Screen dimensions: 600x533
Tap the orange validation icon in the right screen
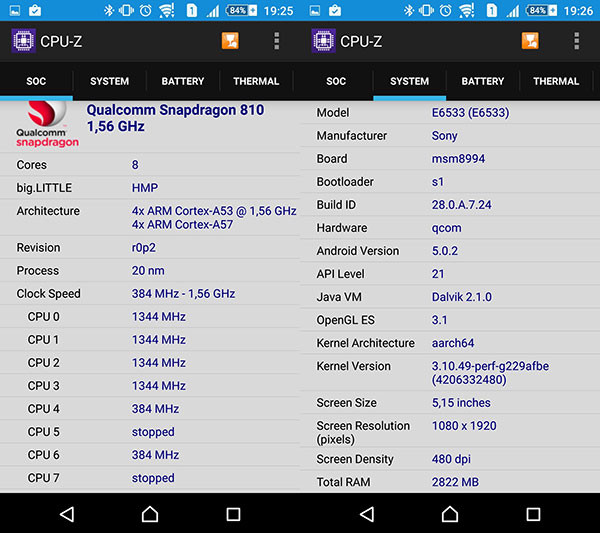pos(530,42)
